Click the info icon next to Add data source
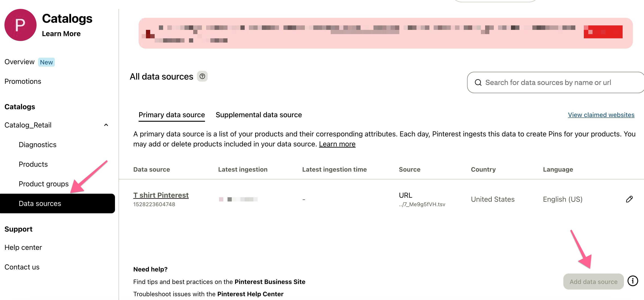 tap(633, 281)
